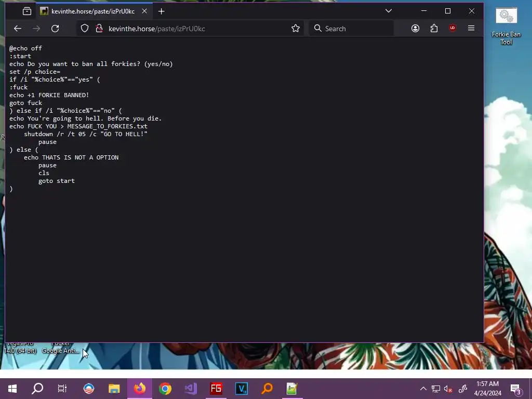The image size is (532, 399).
Task: Reload the kevinthe.horse paste page
Action: click(x=55, y=29)
